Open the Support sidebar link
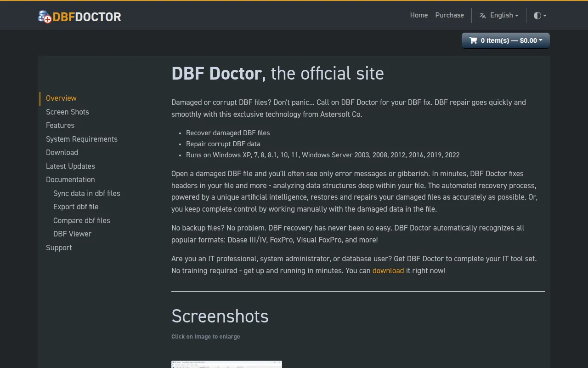 [59, 247]
